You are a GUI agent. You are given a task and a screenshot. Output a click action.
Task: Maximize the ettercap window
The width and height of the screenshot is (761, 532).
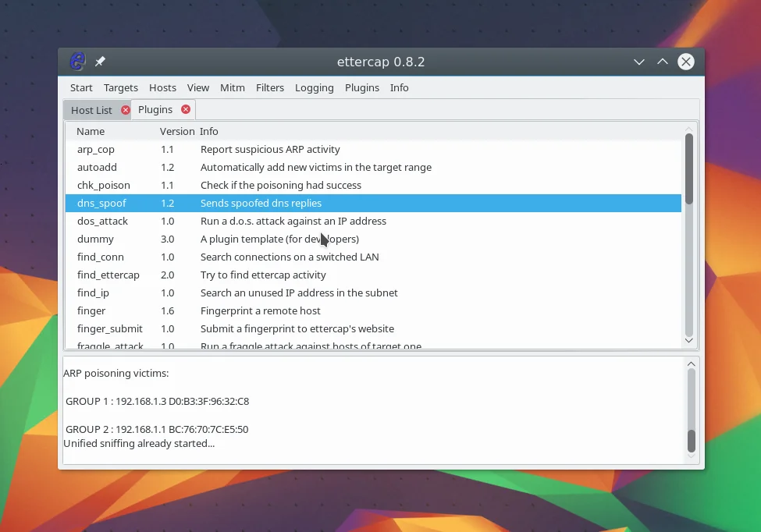point(662,62)
